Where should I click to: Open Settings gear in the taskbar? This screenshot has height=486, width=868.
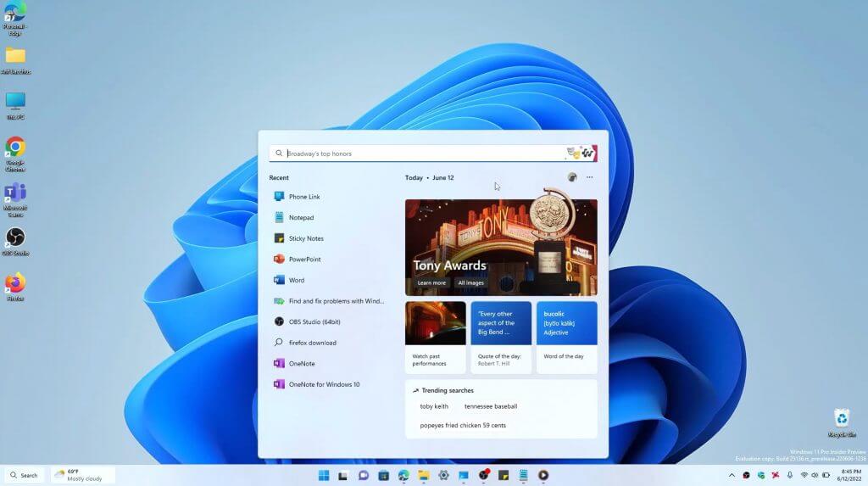point(443,476)
